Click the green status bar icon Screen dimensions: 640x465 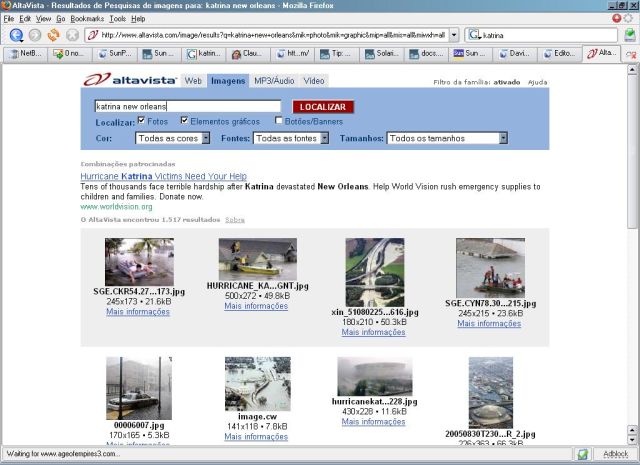583,454
